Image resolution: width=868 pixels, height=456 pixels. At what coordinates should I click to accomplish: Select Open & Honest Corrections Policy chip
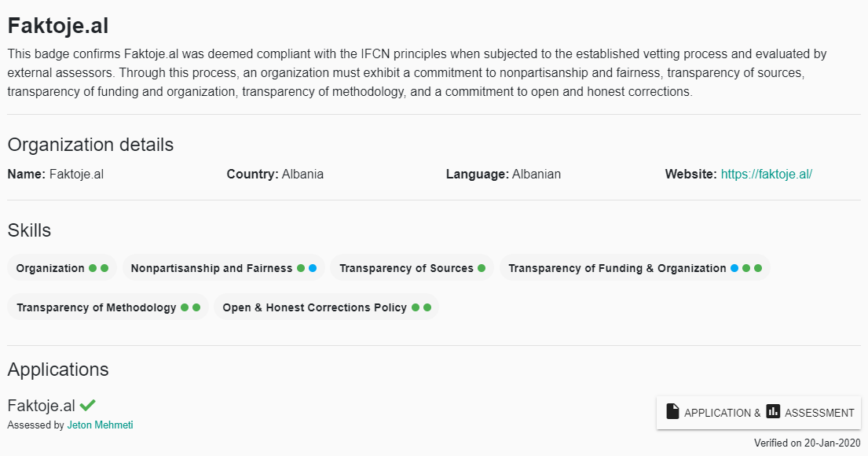326,307
